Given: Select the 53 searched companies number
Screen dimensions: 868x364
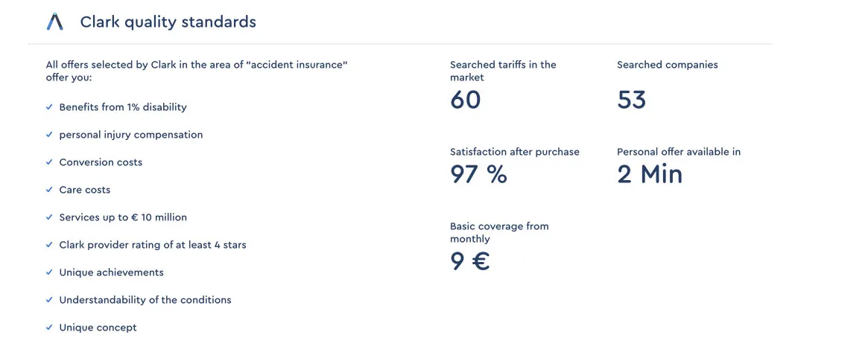Looking at the screenshot, I should tap(632, 100).
